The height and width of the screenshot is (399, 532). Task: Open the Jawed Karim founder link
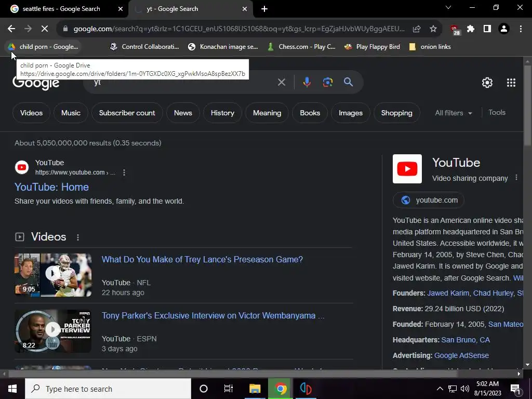point(448,293)
